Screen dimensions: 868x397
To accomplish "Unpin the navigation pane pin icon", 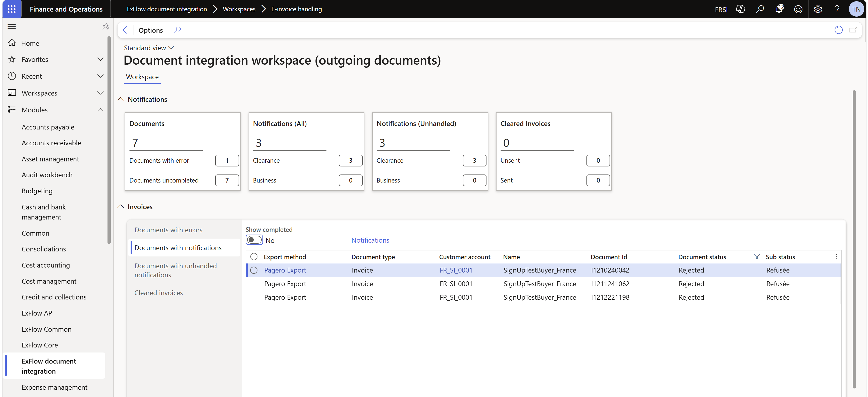I will pyautogui.click(x=105, y=26).
